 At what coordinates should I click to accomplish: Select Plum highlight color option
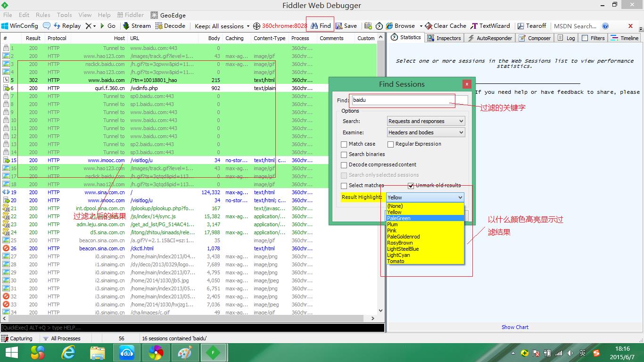point(425,224)
